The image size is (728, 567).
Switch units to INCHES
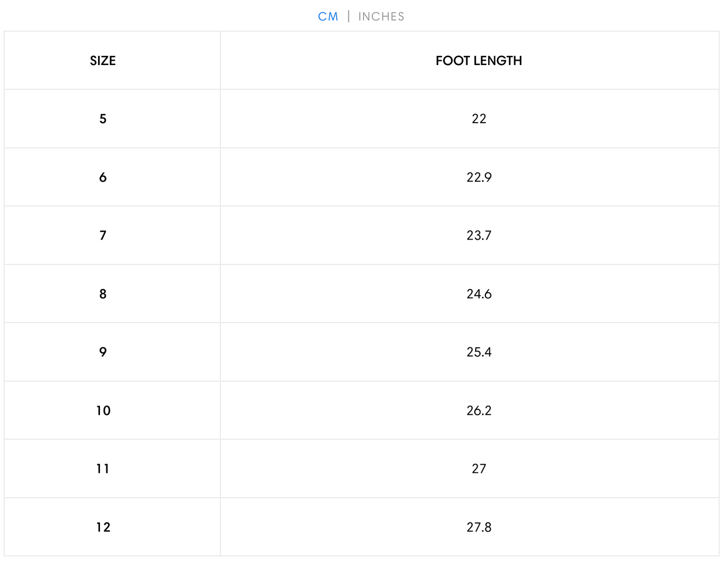(381, 16)
